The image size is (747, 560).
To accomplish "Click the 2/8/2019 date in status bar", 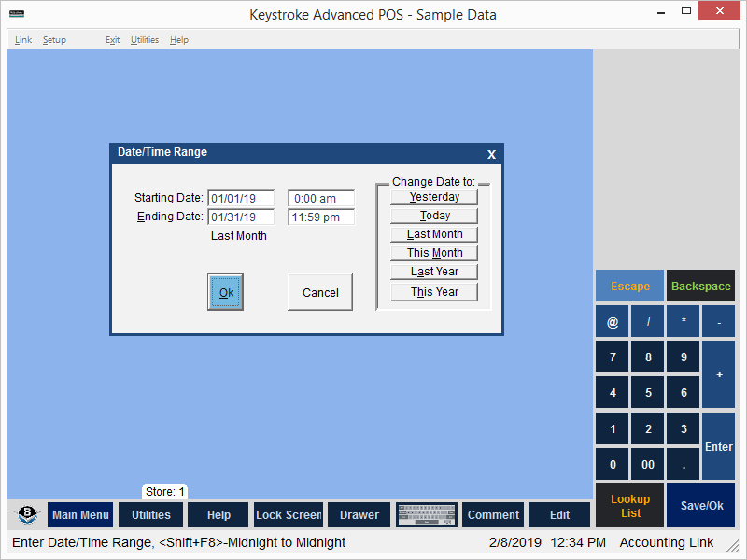I will (514, 542).
